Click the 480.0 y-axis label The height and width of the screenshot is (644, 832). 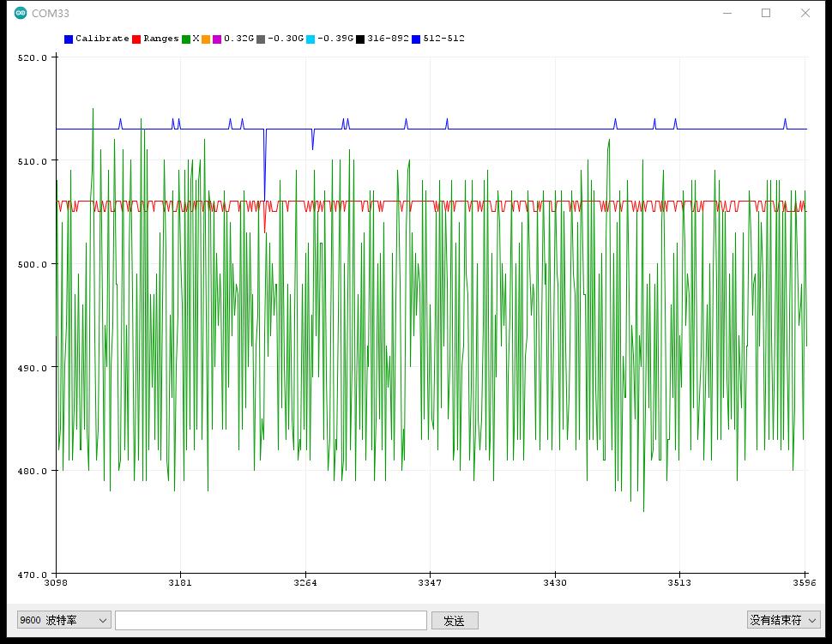(33, 471)
